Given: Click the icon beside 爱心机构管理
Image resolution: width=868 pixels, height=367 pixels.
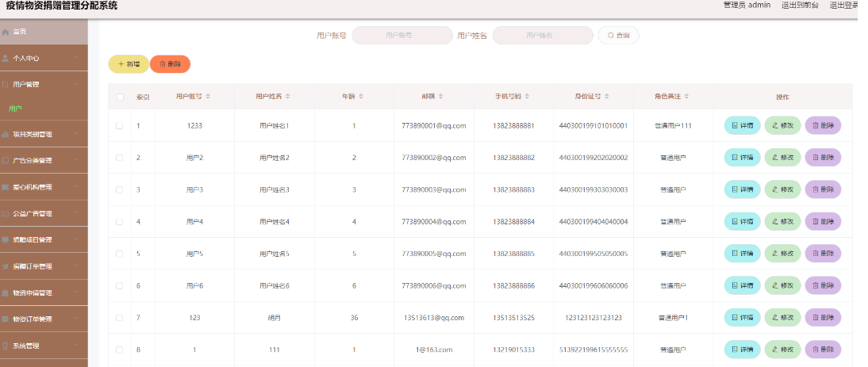Looking at the screenshot, I should pyautogui.click(x=6, y=187).
